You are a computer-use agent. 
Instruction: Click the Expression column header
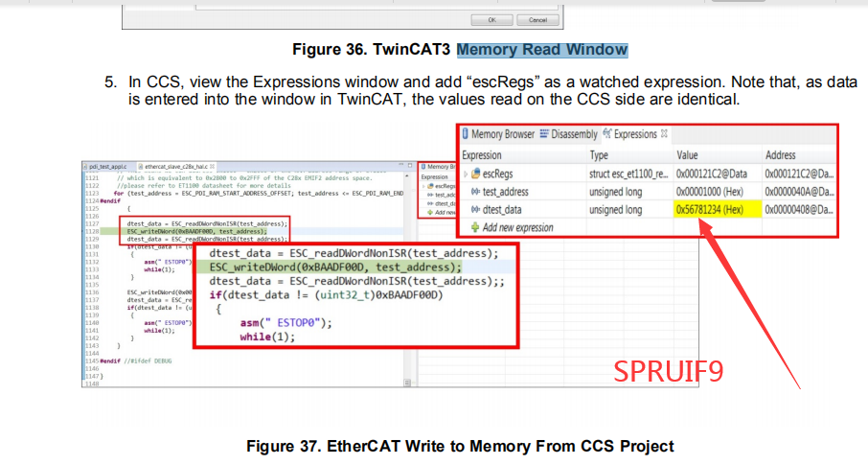pyautogui.click(x=482, y=155)
